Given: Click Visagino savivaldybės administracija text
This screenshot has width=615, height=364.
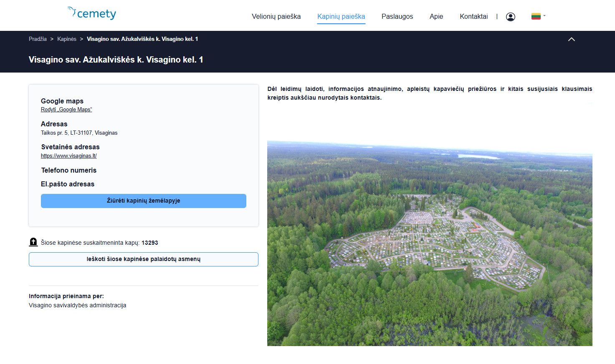Looking at the screenshot, I should click(78, 306).
